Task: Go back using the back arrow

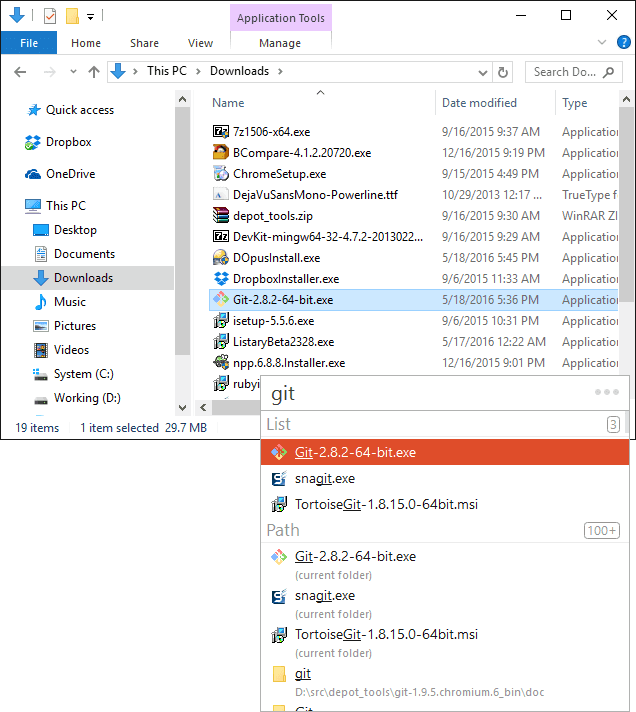Action: coord(20,72)
